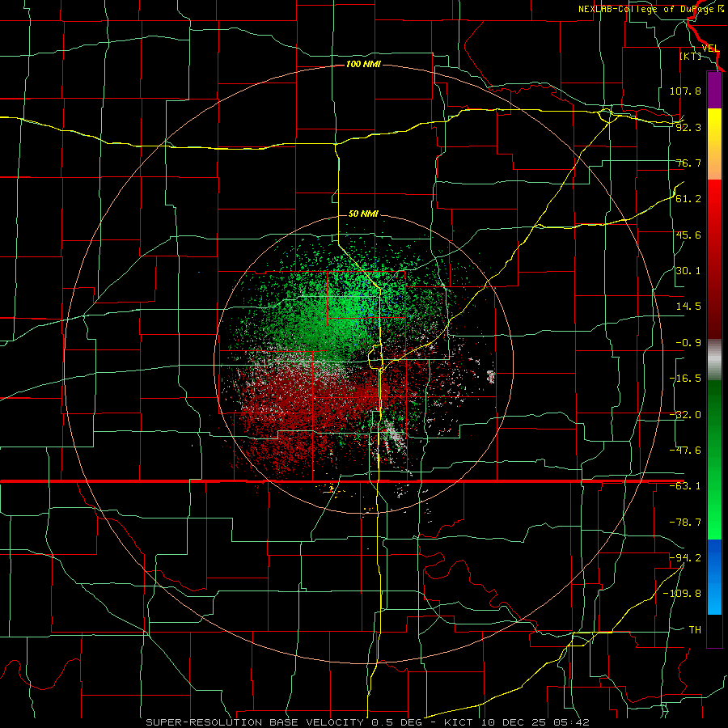This screenshot has height=728, width=728.
Task: Select the -0.9 scale value
Action: click(x=688, y=343)
